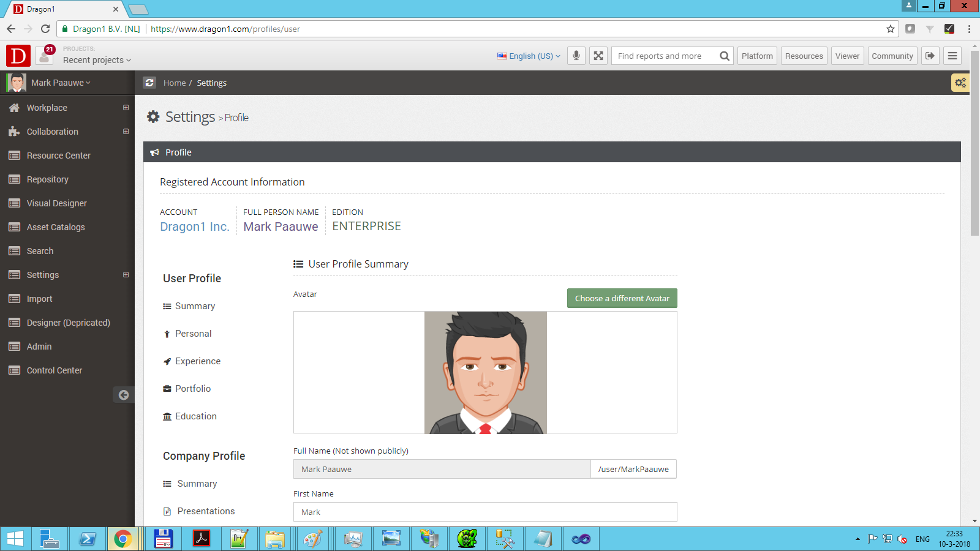Click the Viewer button
The height and width of the screenshot is (551, 980).
pos(848,56)
